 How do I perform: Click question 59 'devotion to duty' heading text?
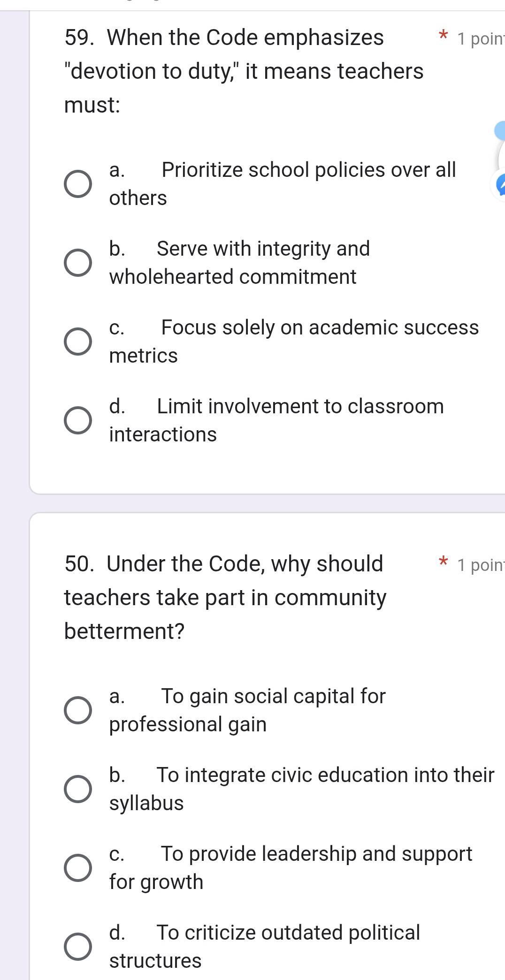pyautogui.click(x=244, y=71)
